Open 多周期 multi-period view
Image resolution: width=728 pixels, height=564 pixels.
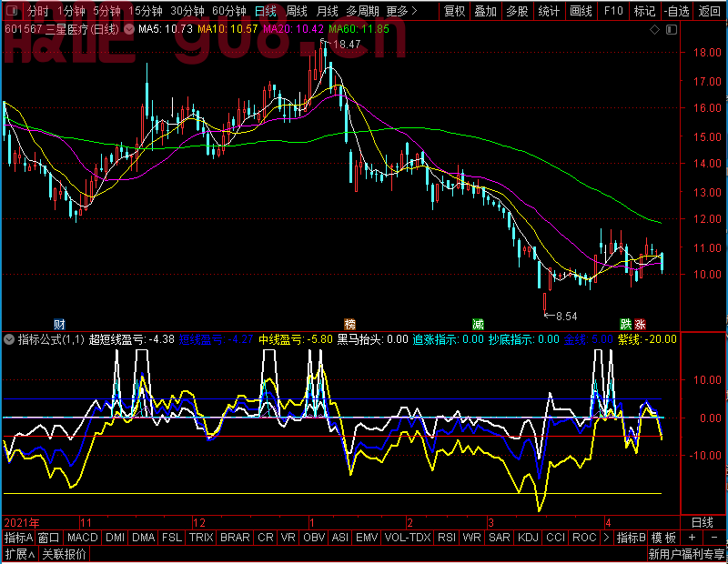pyautogui.click(x=362, y=11)
